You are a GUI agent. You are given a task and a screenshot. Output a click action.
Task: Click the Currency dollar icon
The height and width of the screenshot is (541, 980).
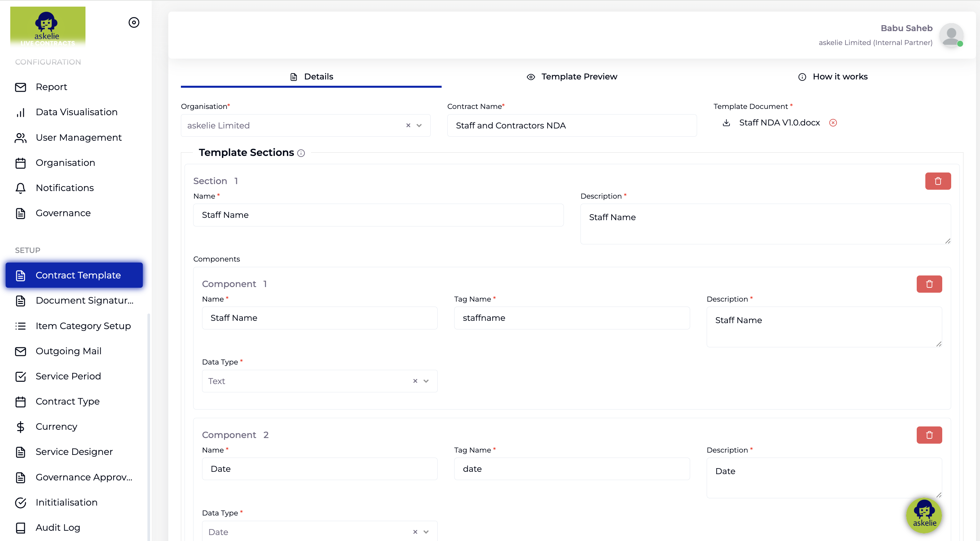[x=21, y=427]
